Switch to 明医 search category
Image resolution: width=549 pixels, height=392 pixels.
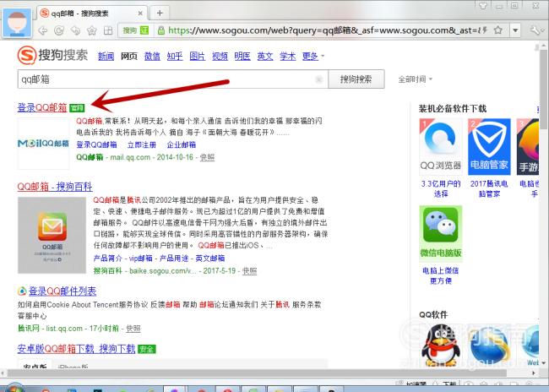click(242, 56)
